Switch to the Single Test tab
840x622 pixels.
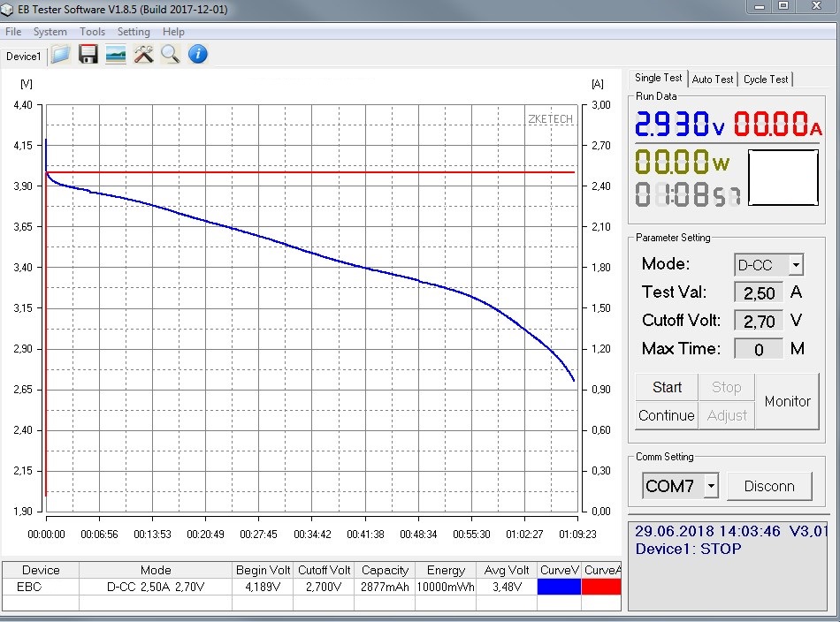pos(658,78)
